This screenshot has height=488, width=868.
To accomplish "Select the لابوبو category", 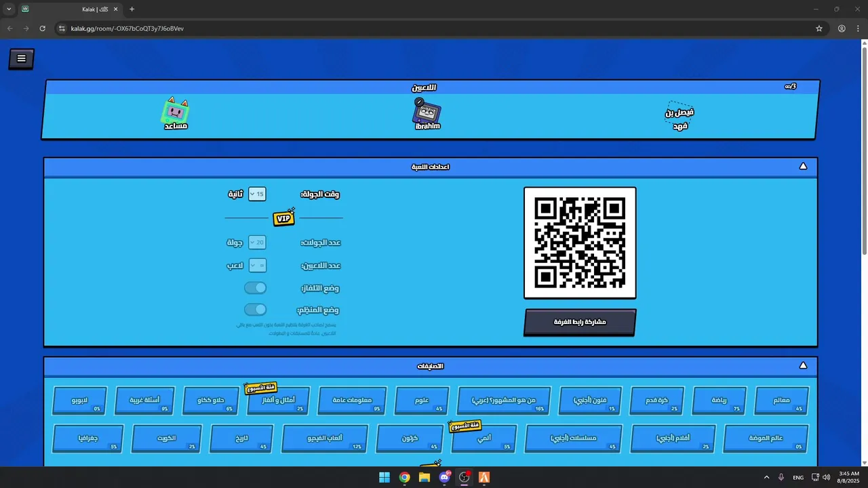I will 79,401.
